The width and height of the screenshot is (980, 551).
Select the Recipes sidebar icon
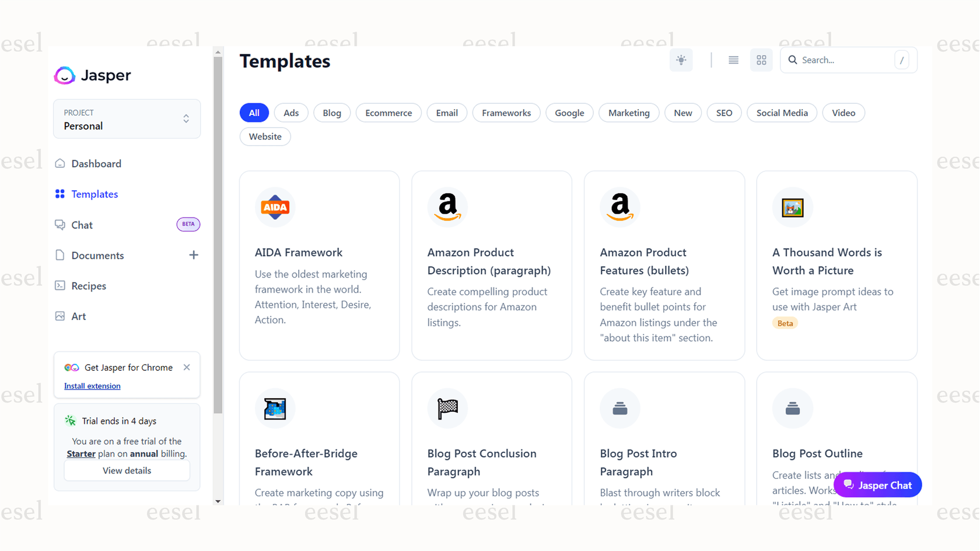60,286
